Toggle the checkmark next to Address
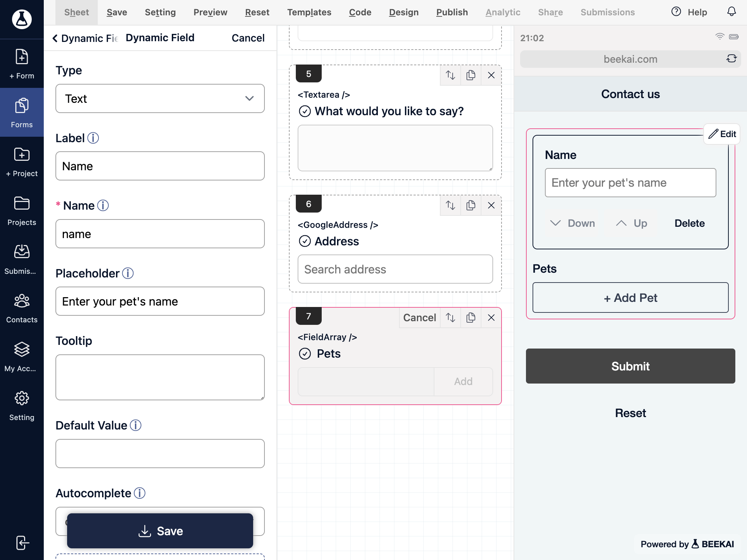747x560 pixels. point(305,241)
